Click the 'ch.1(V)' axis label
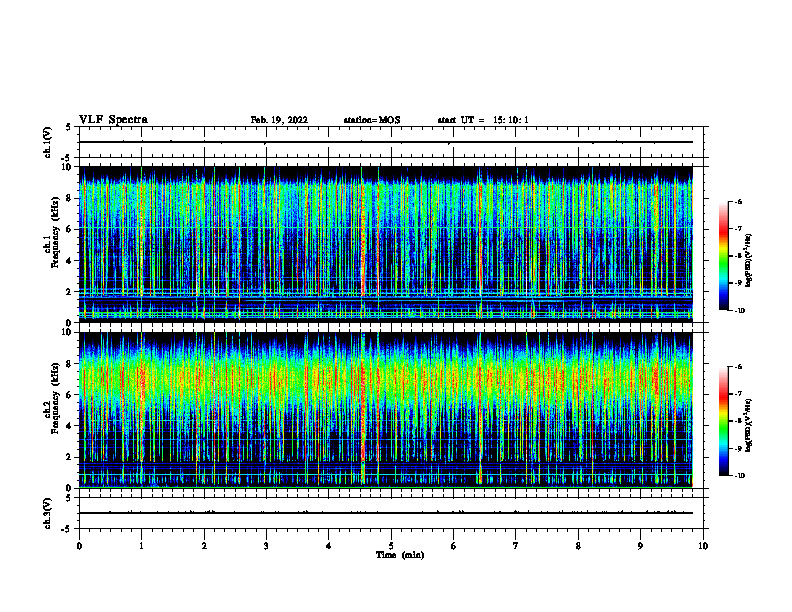Viewport: 792px width, 612px height. (x=48, y=142)
